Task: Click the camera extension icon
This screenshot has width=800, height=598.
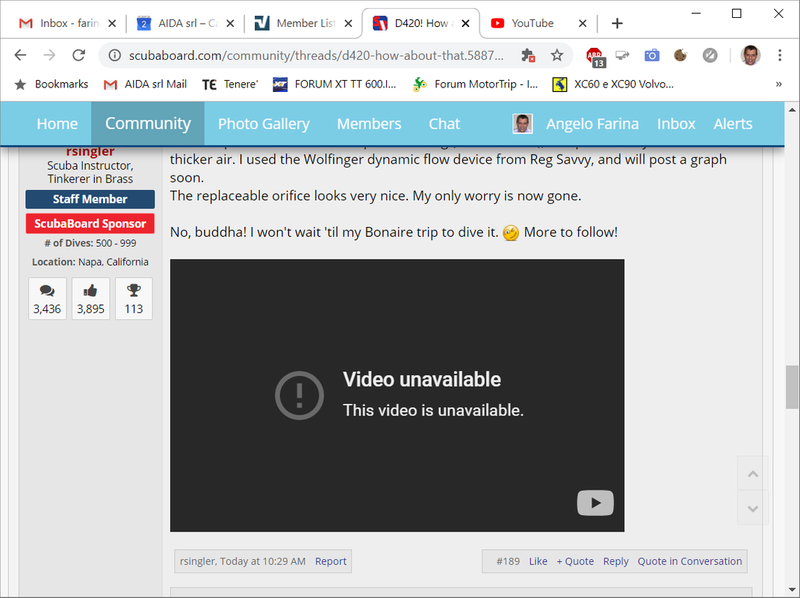Action: click(652, 56)
